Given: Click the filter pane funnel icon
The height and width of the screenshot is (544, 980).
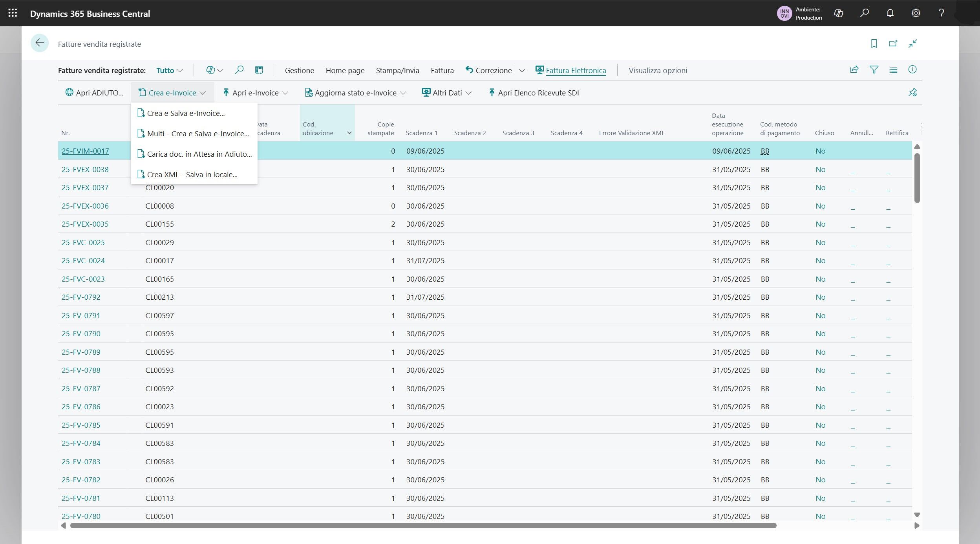Looking at the screenshot, I should click(x=874, y=70).
